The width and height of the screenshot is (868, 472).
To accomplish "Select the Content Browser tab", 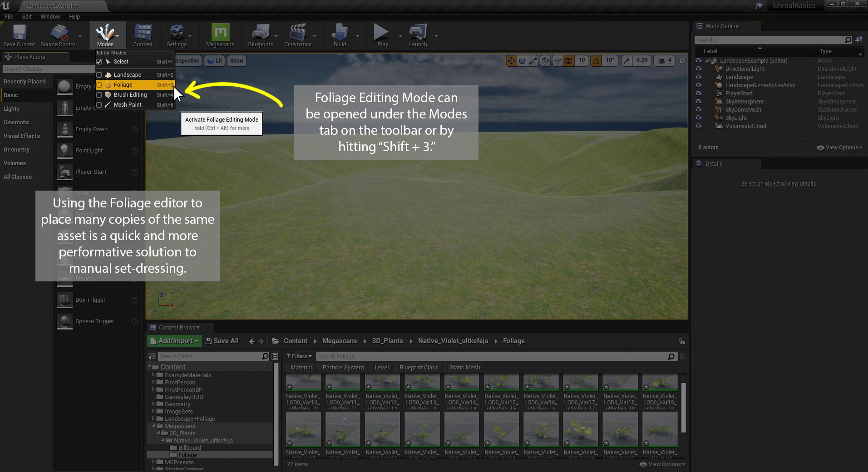I will pyautogui.click(x=179, y=328).
